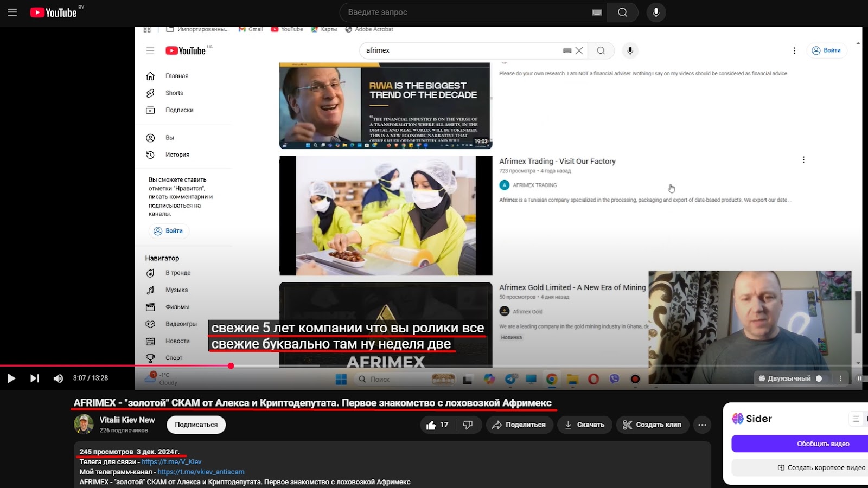Image resolution: width=868 pixels, height=488 pixels.
Task: In recorded browser, open settings three dots near Войти
Action: click(x=794, y=50)
